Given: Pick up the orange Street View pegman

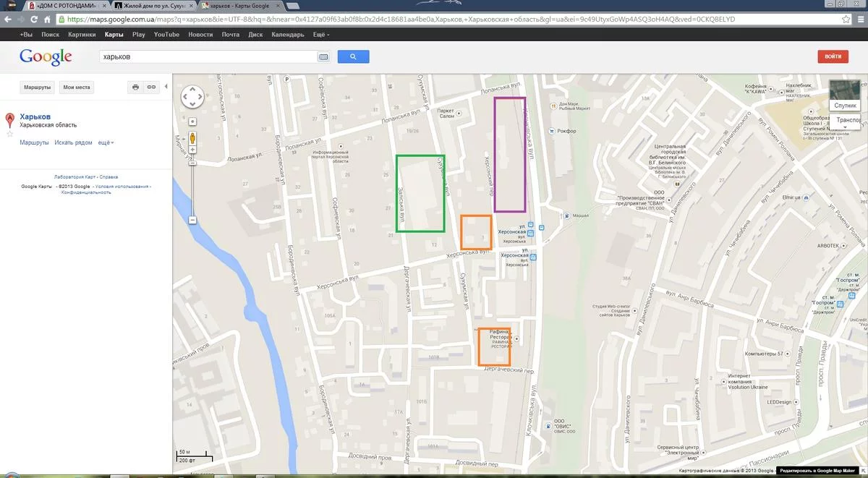Looking at the screenshot, I should tap(192, 137).
